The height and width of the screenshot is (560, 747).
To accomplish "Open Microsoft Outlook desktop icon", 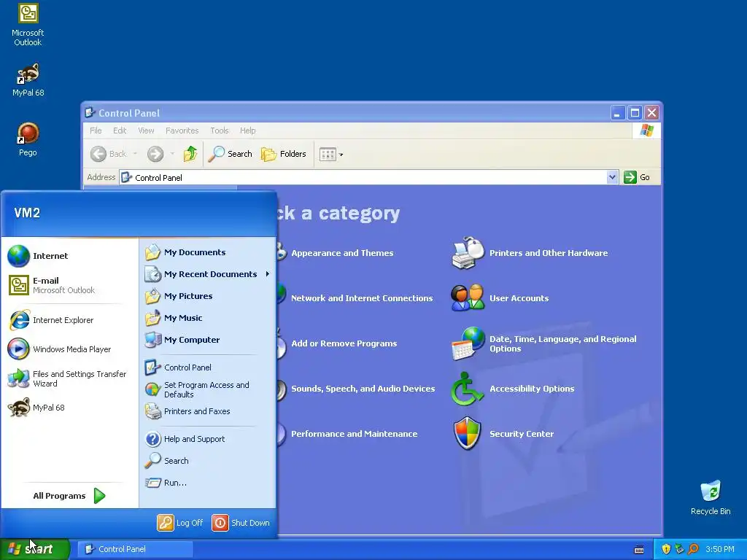I will click(x=28, y=25).
